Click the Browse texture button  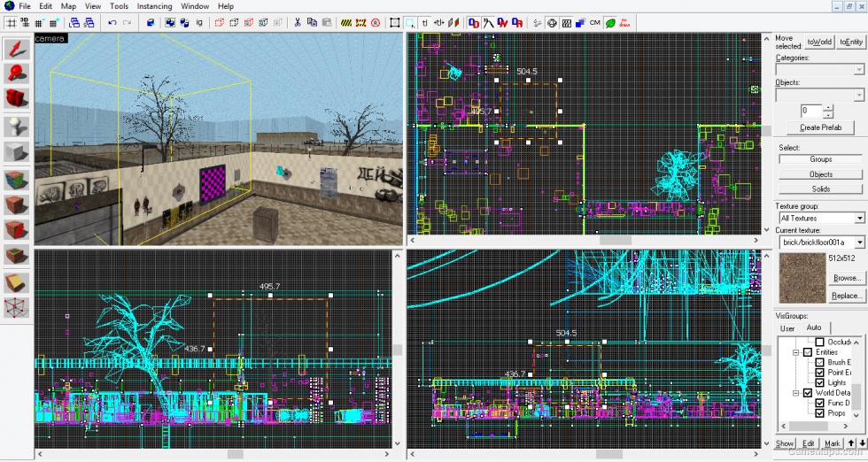pos(847,278)
